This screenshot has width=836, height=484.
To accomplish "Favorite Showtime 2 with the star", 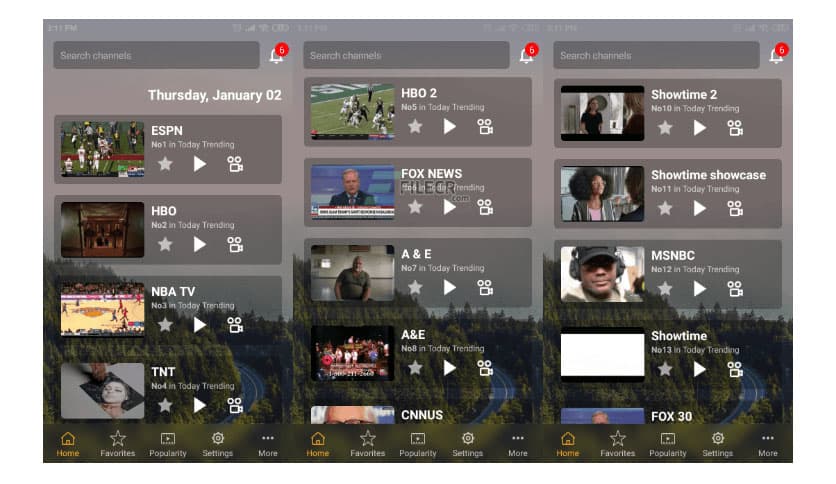I will 665,128.
